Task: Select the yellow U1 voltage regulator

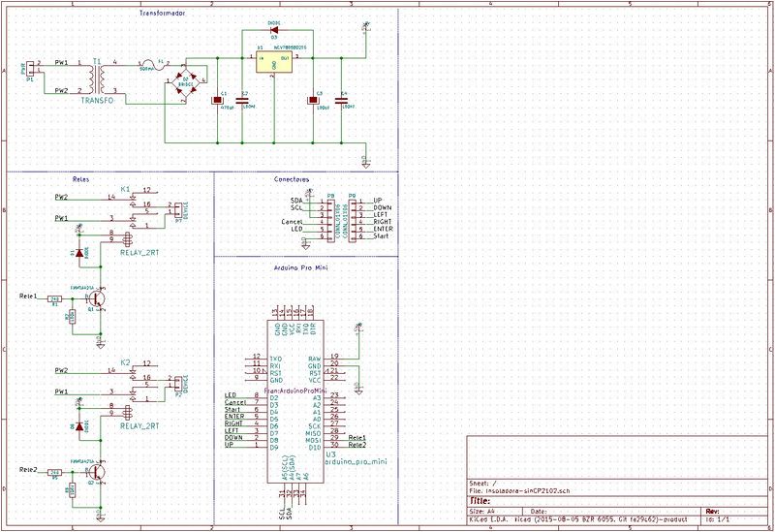Action: (x=274, y=62)
